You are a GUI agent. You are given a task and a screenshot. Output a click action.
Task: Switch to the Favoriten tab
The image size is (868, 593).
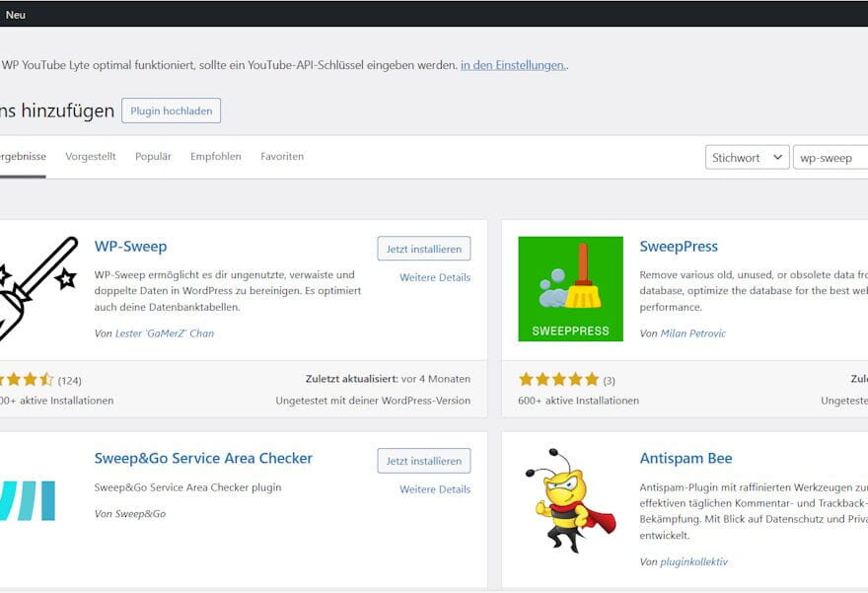(282, 157)
